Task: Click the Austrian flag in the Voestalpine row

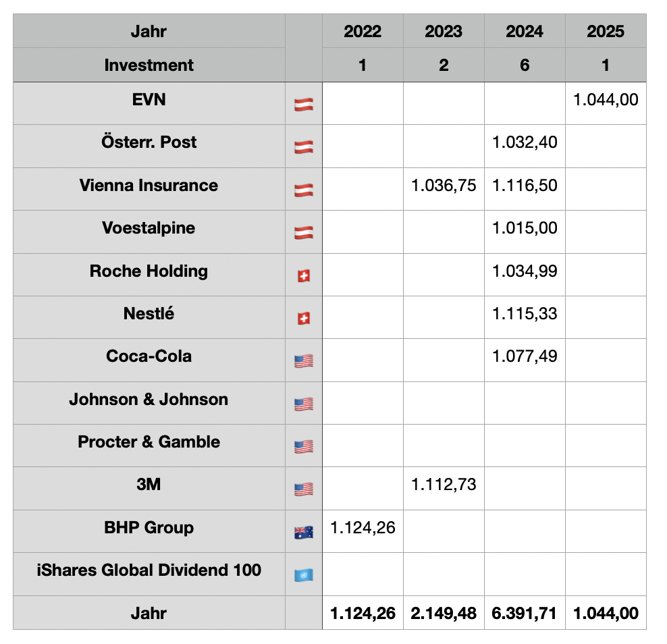Action: point(303,233)
